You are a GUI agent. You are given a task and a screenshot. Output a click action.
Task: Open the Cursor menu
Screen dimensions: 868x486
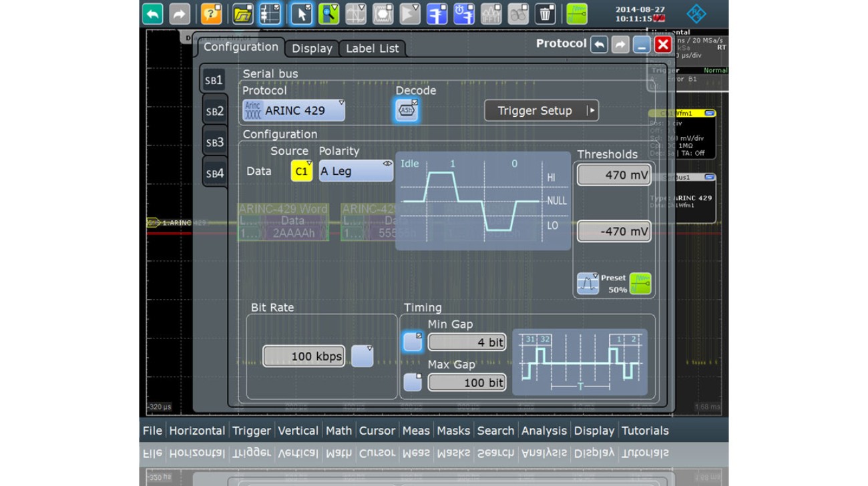(377, 431)
